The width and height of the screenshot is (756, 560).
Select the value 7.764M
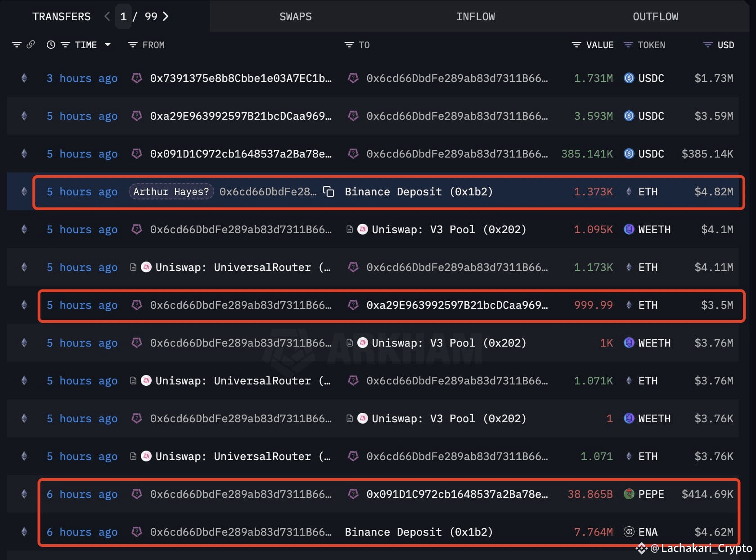coord(593,532)
